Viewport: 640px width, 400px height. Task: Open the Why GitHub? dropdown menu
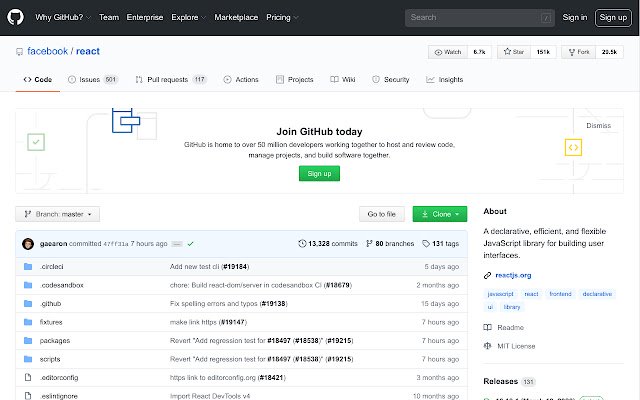[63, 17]
